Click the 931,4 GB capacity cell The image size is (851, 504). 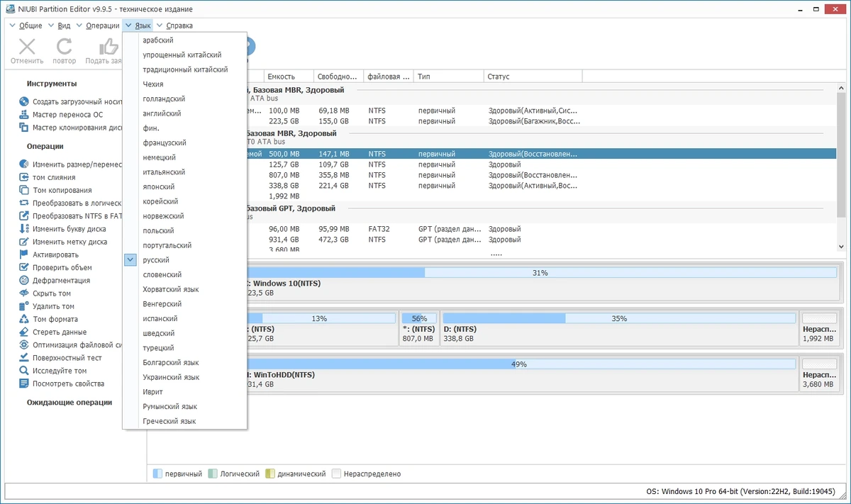[x=284, y=240]
